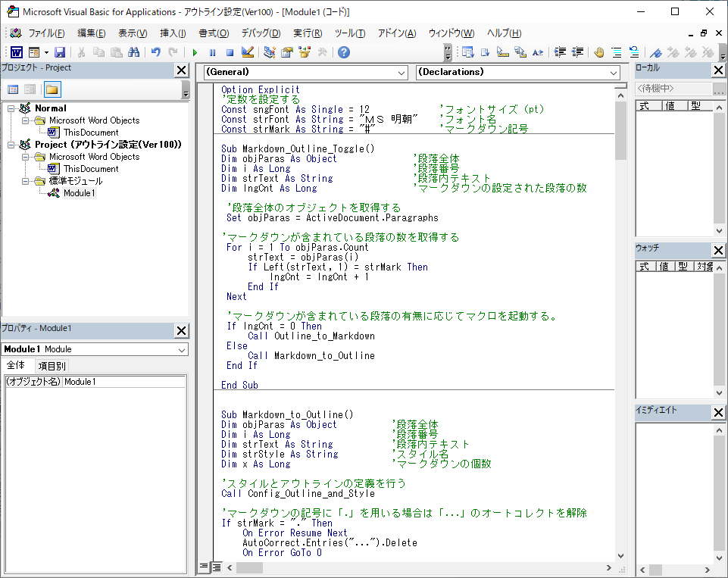The height and width of the screenshot is (578, 728).
Task: Close the プロジェクト - Project panel
Action: click(x=182, y=70)
